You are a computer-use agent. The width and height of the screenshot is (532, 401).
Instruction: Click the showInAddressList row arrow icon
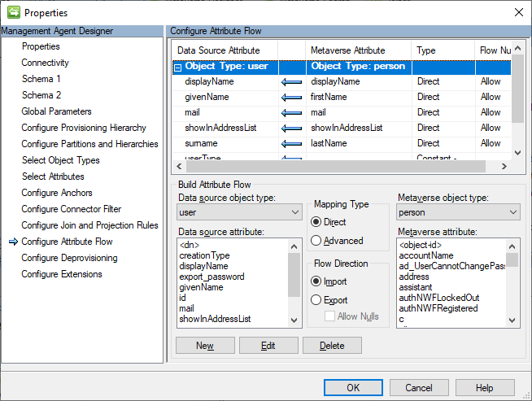[x=291, y=129]
